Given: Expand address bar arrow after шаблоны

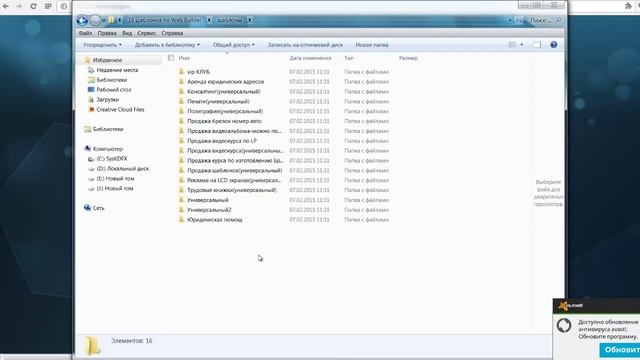Looking at the screenshot, I should pos(249,20).
